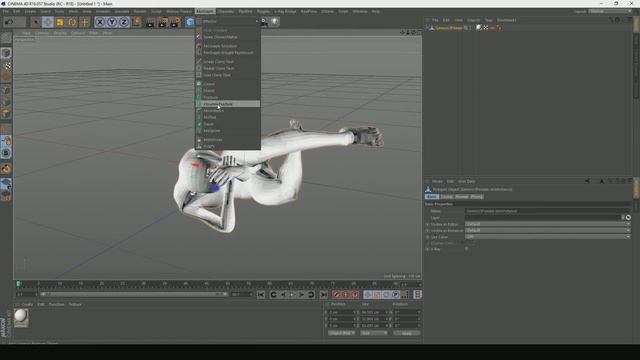Play the animation forwards

point(292,295)
